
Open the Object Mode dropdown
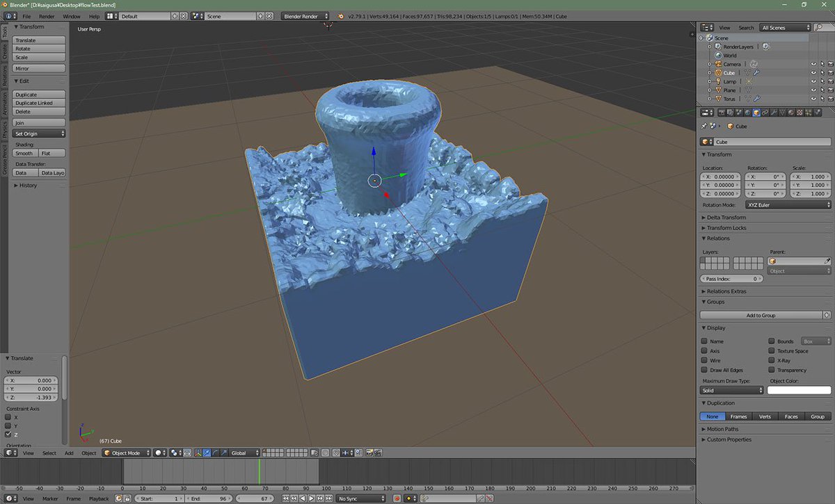click(x=126, y=453)
